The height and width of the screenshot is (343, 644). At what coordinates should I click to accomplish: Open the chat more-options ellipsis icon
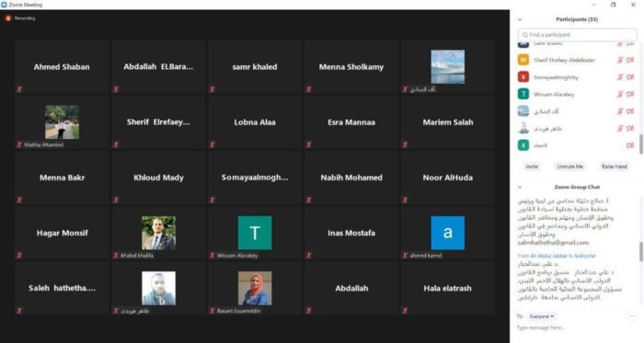pos(632,316)
